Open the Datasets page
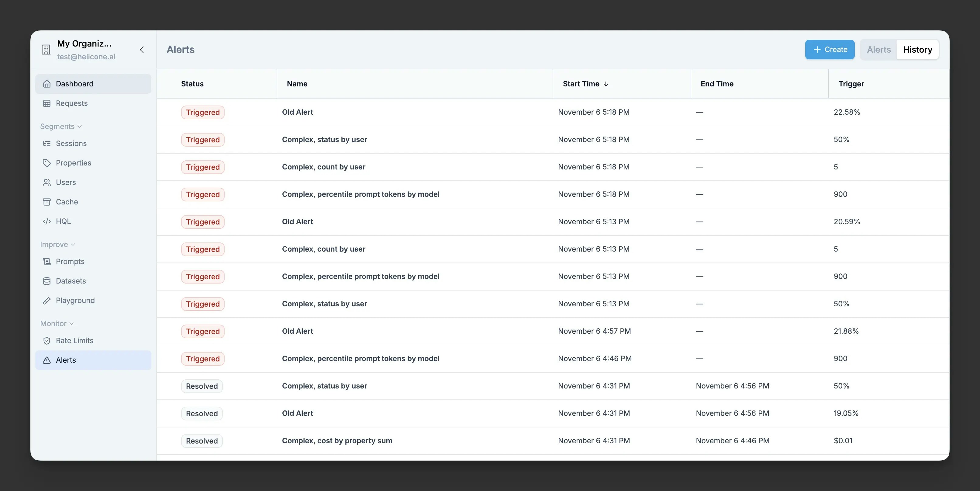This screenshot has height=491, width=980. 71,281
